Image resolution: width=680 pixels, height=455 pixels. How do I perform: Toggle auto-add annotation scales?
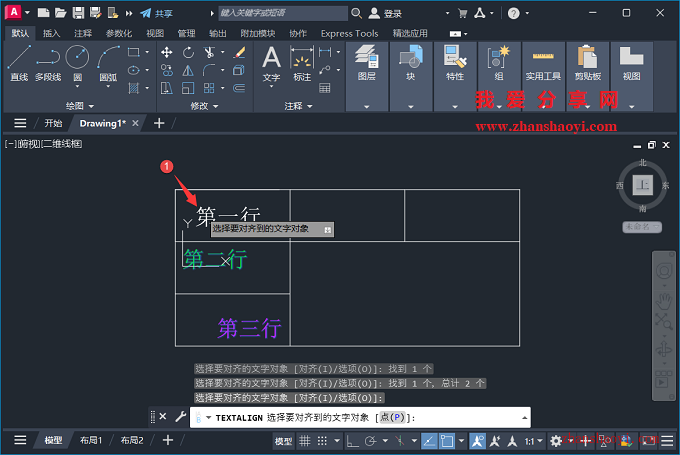[495, 441]
